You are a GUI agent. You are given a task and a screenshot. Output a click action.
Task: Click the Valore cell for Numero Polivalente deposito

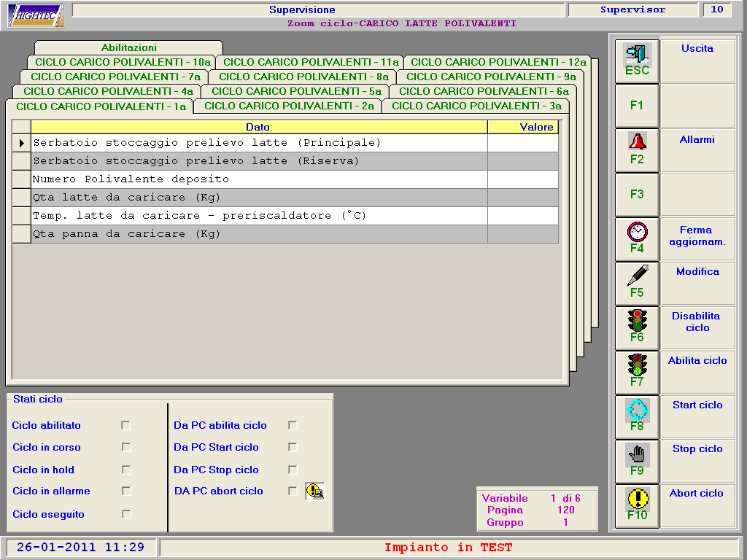[x=522, y=179]
